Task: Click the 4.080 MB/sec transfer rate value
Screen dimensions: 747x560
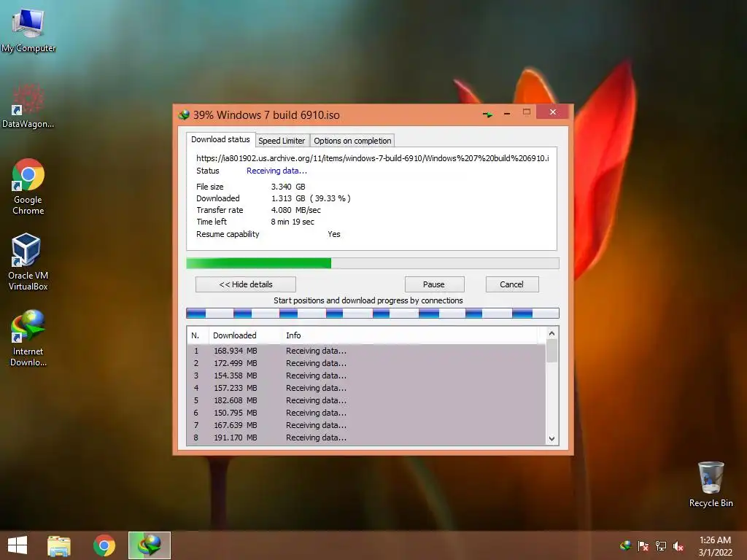Action: (x=296, y=210)
